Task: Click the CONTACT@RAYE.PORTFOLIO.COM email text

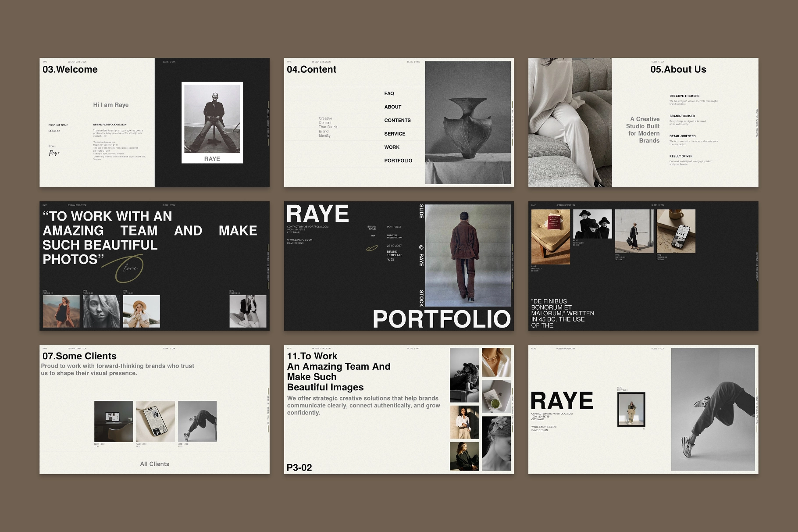Action: click(308, 226)
